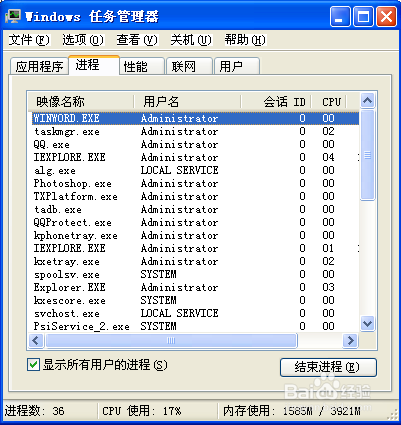This screenshot has width=401, height=425.
Task: Click the horizontal scrollbar right arrow
Action: click(x=350, y=340)
